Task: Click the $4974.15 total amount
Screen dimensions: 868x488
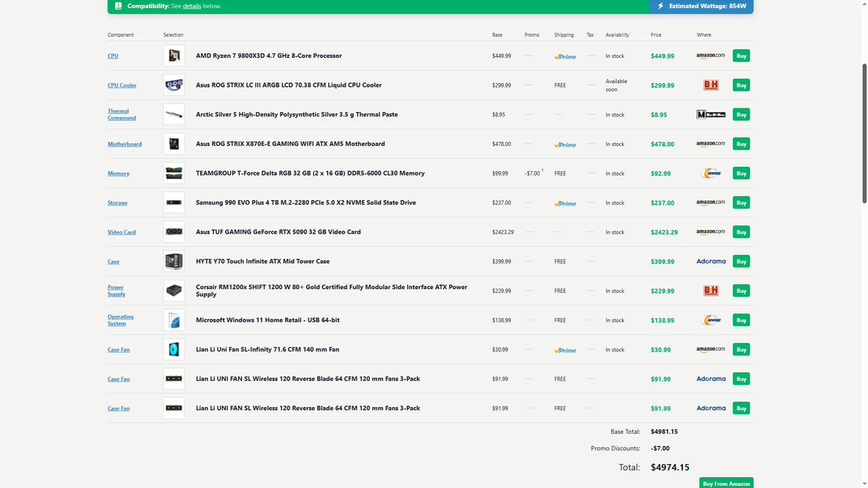Action: tap(670, 467)
